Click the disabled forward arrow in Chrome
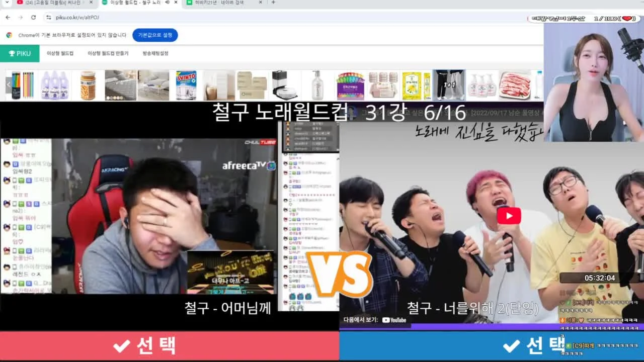The width and height of the screenshot is (644, 362). click(x=21, y=17)
